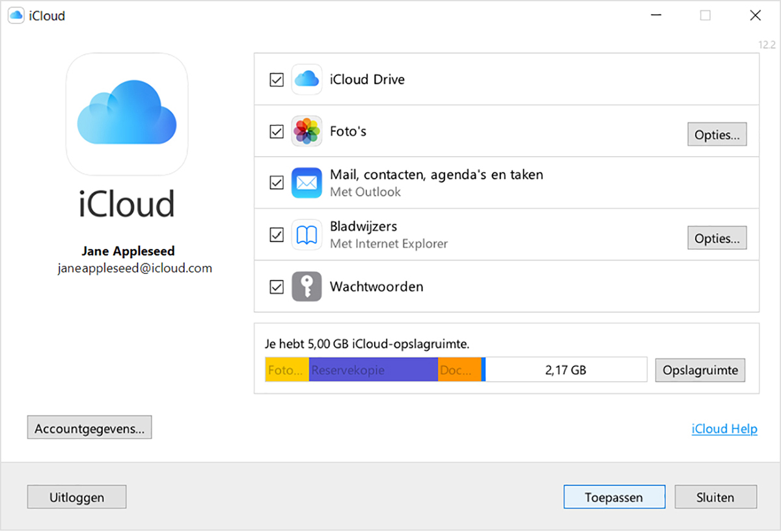
Task: Open Opties for Foto's
Action: coord(717,134)
